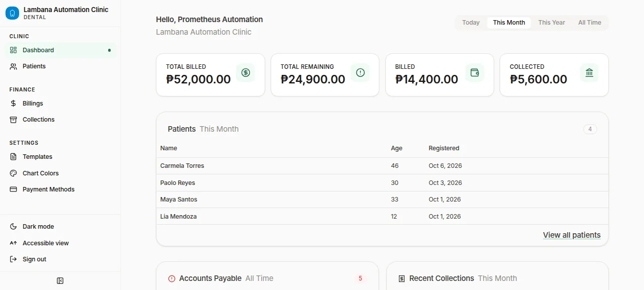Open Chart Colors settings

click(x=60, y=173)
